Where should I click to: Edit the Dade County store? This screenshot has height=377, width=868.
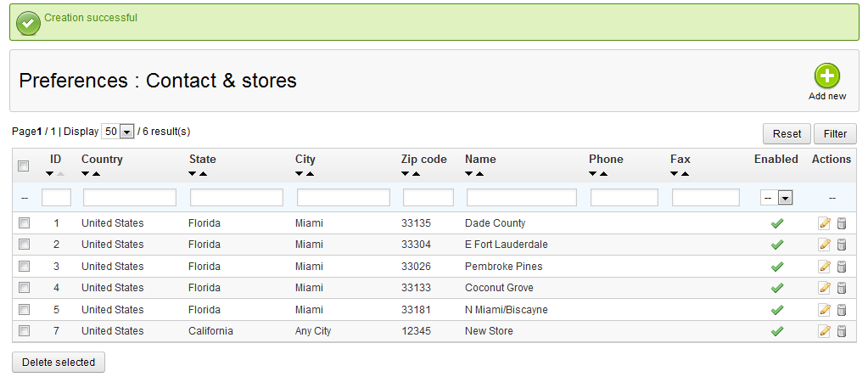click(x=824, y=223)
